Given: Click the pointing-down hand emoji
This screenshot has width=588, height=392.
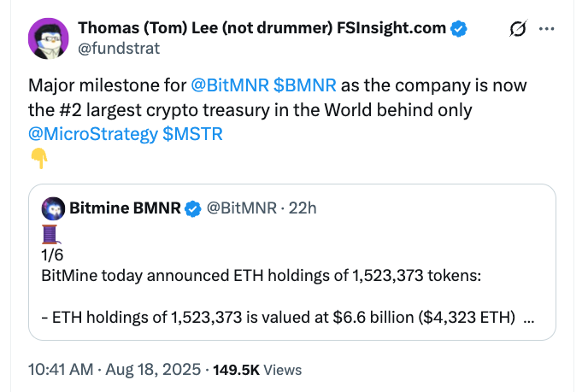Looking at the screenshot, I should (x=38, y=156).
